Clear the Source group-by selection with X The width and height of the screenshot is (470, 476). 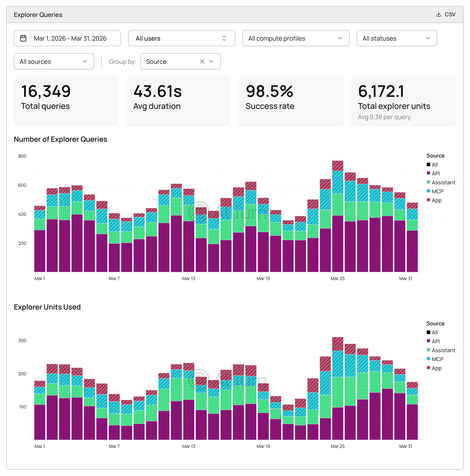click(x=202, y=61)
